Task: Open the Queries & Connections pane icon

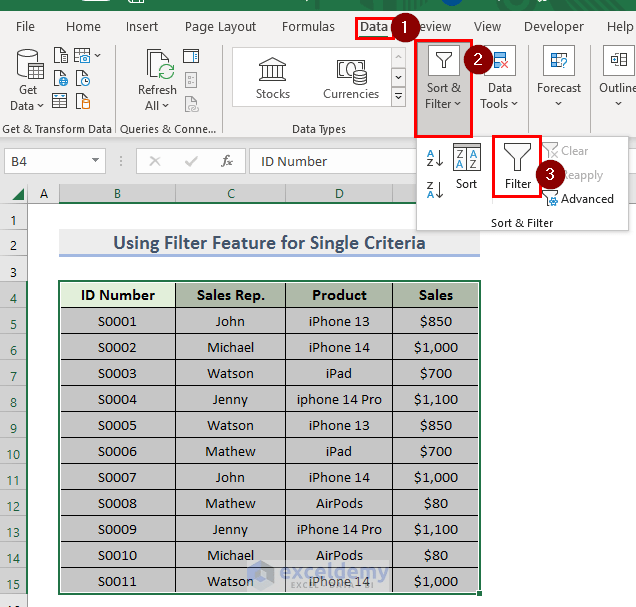Action: click(x=191, y=56)
